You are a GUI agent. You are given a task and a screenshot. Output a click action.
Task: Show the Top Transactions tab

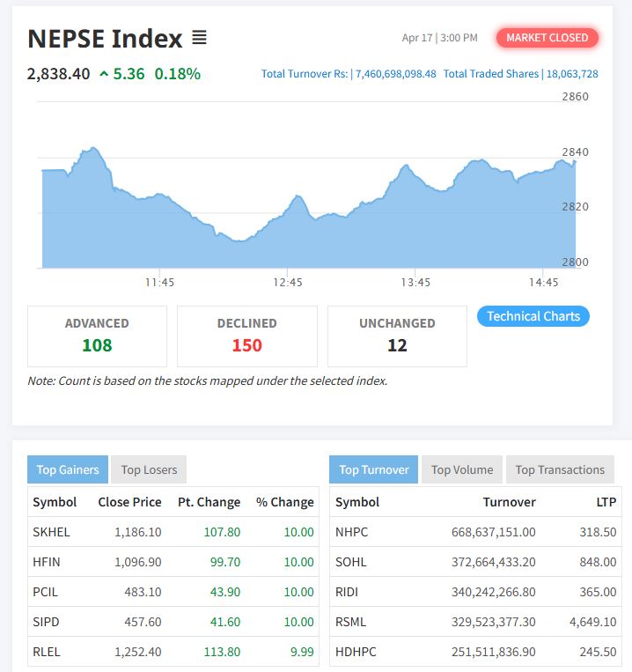click(x=560, y=469)
